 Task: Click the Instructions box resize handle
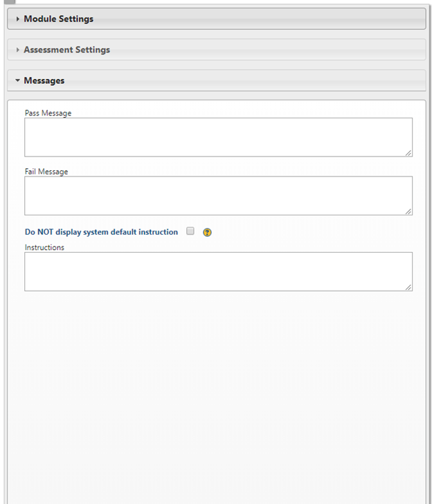408,287
